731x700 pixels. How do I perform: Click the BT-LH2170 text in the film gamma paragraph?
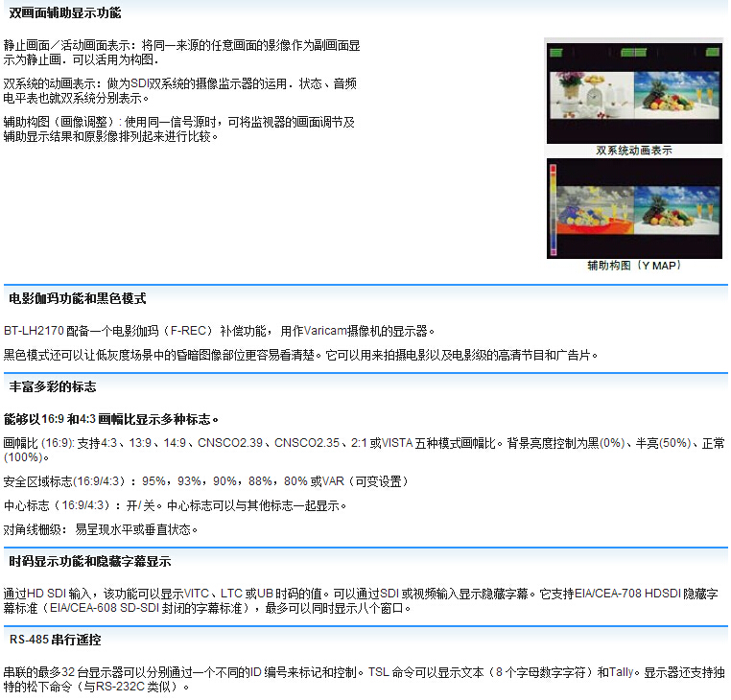coord(34,331)
